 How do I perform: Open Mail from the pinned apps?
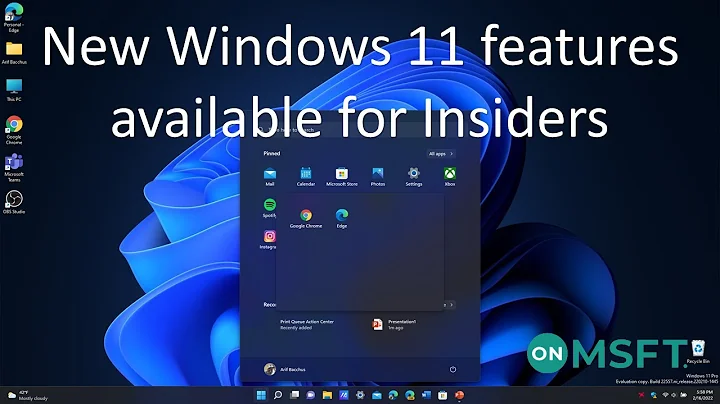[270, 177]
